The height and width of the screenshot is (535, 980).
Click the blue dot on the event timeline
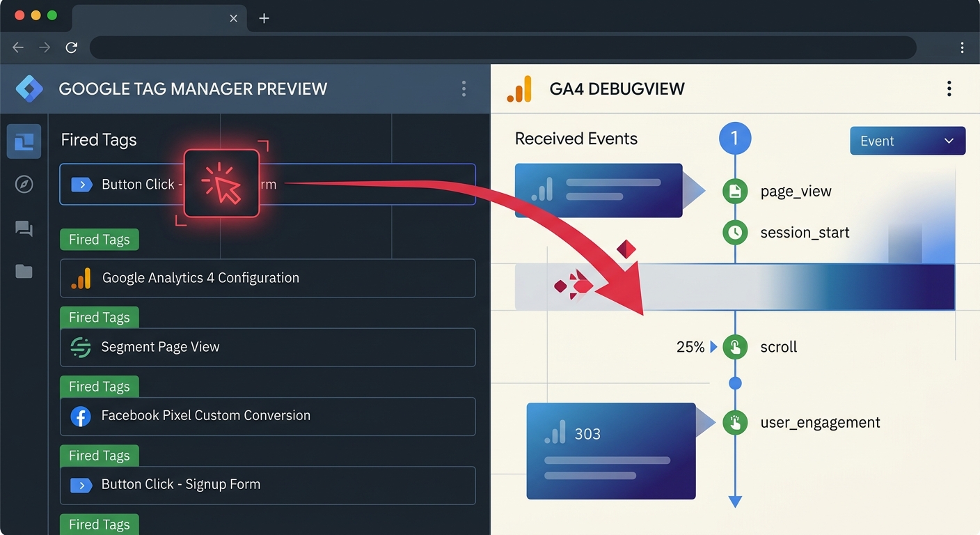[x=735, y=382]
